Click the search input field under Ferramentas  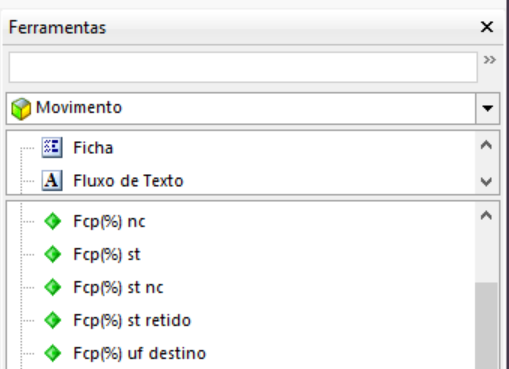243,67
